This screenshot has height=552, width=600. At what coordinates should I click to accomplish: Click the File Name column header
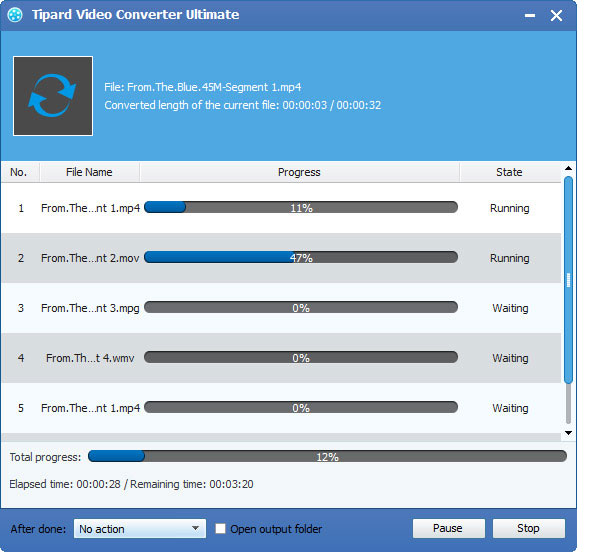[89, 172]
